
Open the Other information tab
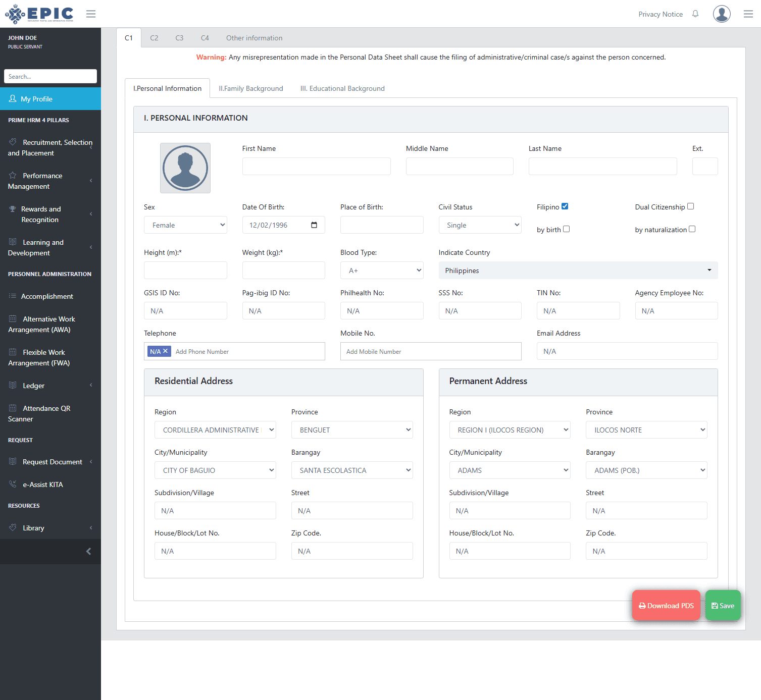coord(254,38)
